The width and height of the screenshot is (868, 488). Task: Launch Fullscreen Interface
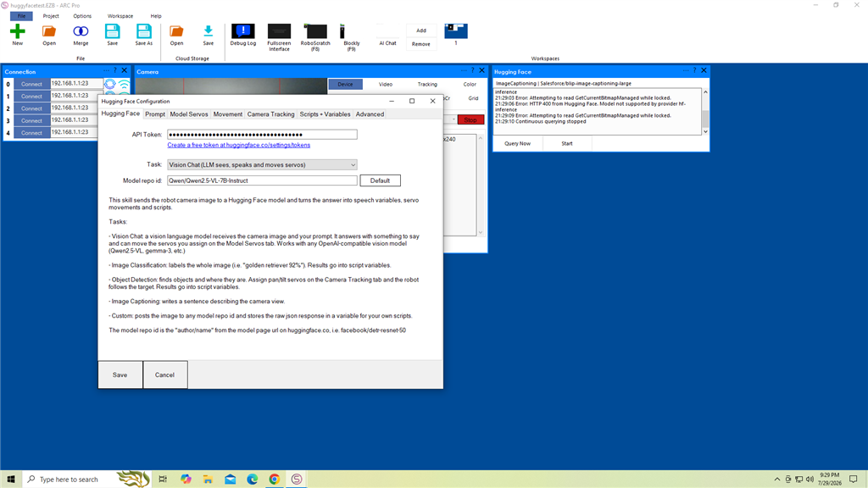coord(279,37)
